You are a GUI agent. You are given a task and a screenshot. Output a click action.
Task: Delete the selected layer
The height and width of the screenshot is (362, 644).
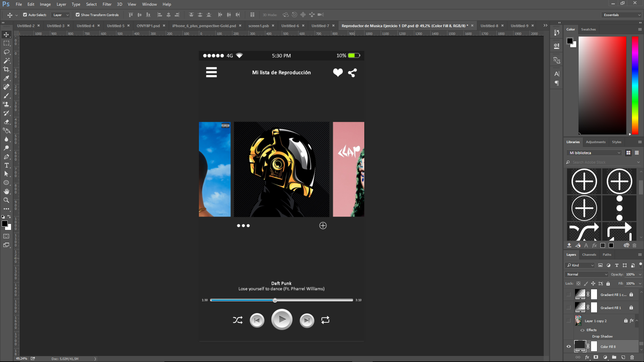pos(632,357)
